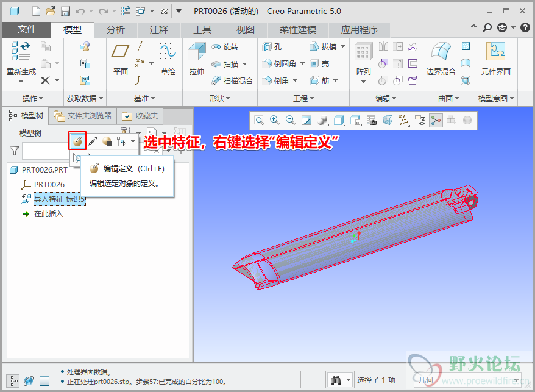Click the Save disk icon
This screenshot has height=392, width=535.
(x=65, y=11)
